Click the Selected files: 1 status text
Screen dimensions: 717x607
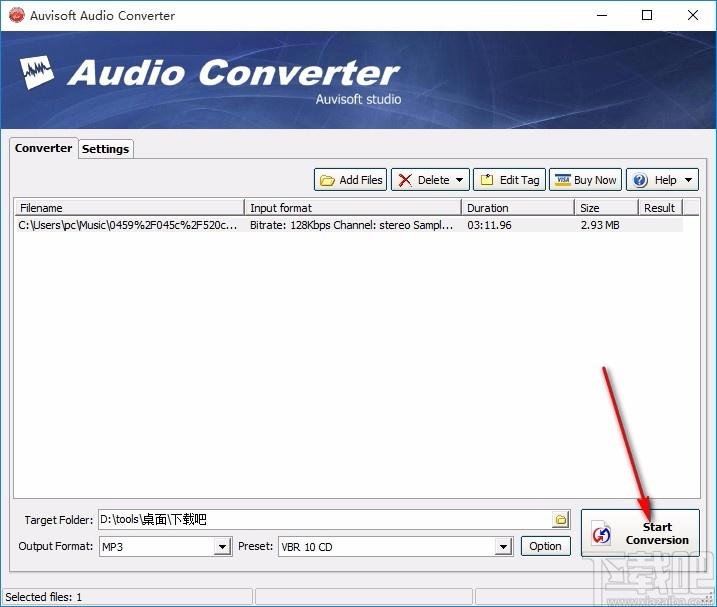click(x=43, y=597)
